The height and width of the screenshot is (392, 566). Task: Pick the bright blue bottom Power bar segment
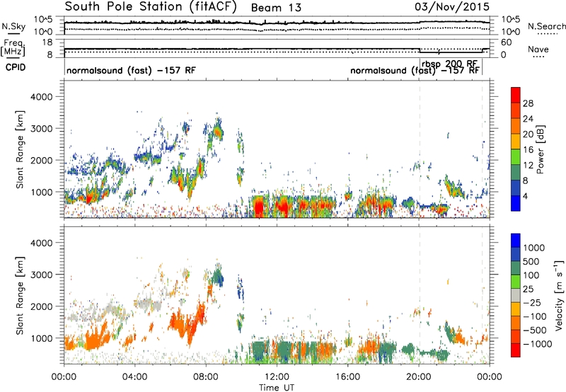516,203
